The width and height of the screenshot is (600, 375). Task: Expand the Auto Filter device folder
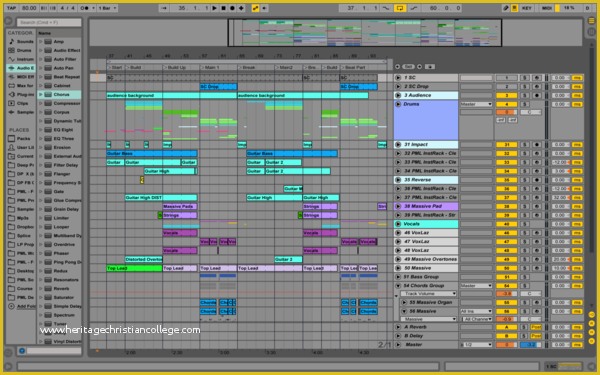tap(41, 59)
